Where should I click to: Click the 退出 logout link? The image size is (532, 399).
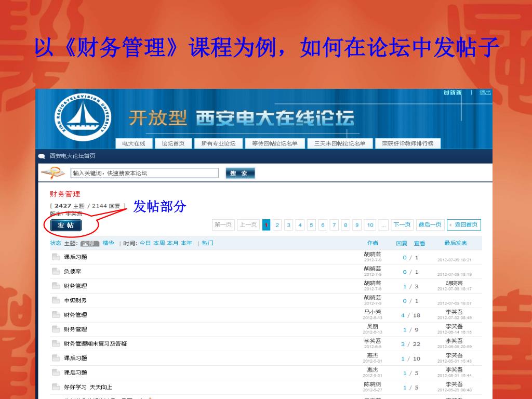[485, 92]
